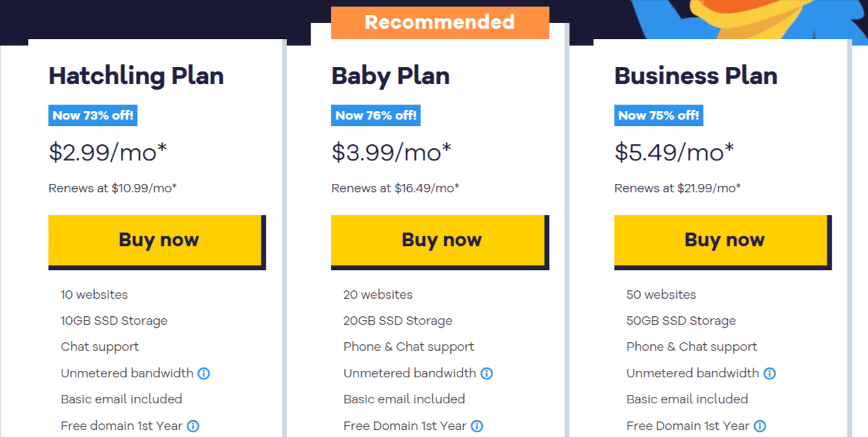The width and height of the screenshot is (868, 437).
Task: Click info icon beside Business Plan Unmetered bandwidth
Action: (769, 373)
